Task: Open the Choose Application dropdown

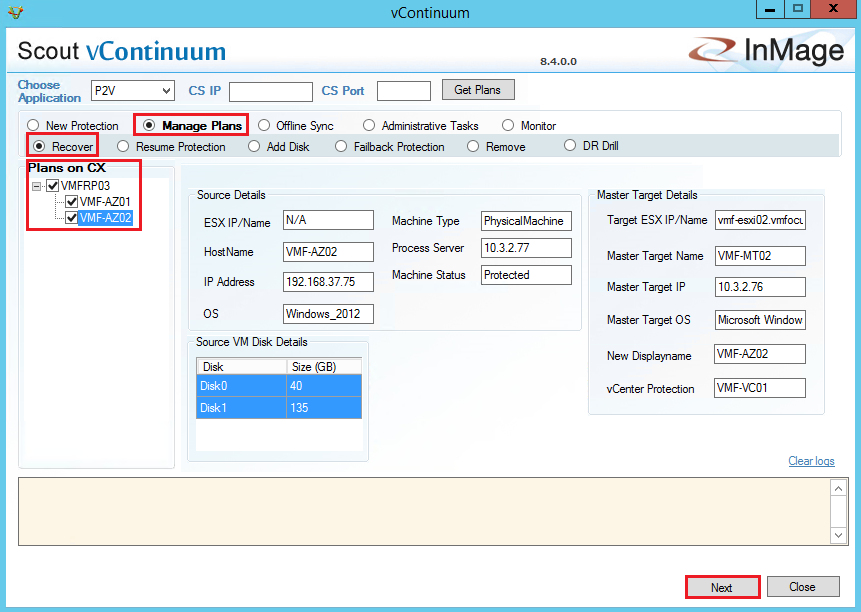Action: 166,91
